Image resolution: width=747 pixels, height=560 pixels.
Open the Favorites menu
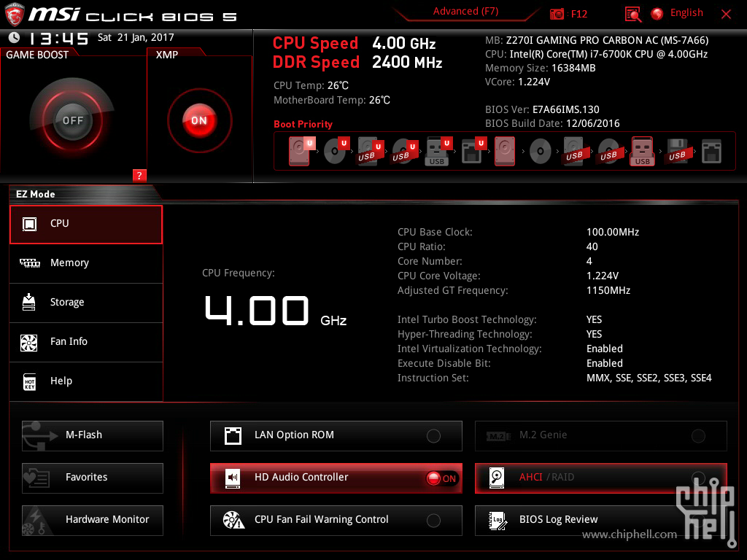(93, 478)
